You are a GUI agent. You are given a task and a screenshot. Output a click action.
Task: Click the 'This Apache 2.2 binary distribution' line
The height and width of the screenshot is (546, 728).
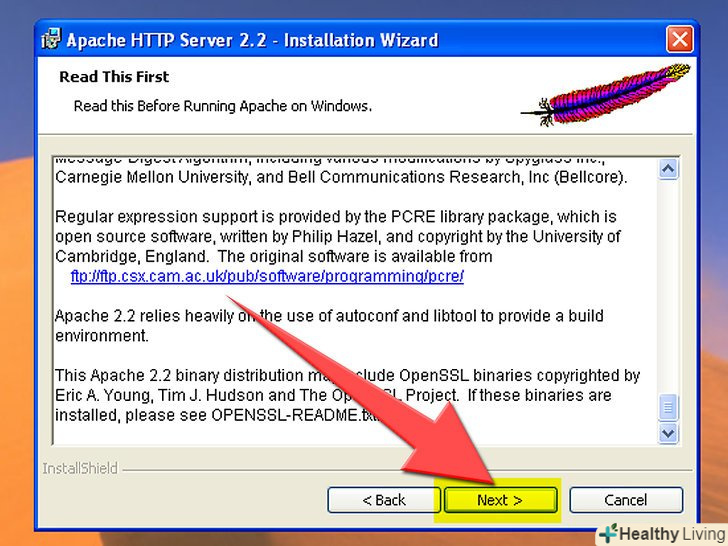[x=348, y=375]
